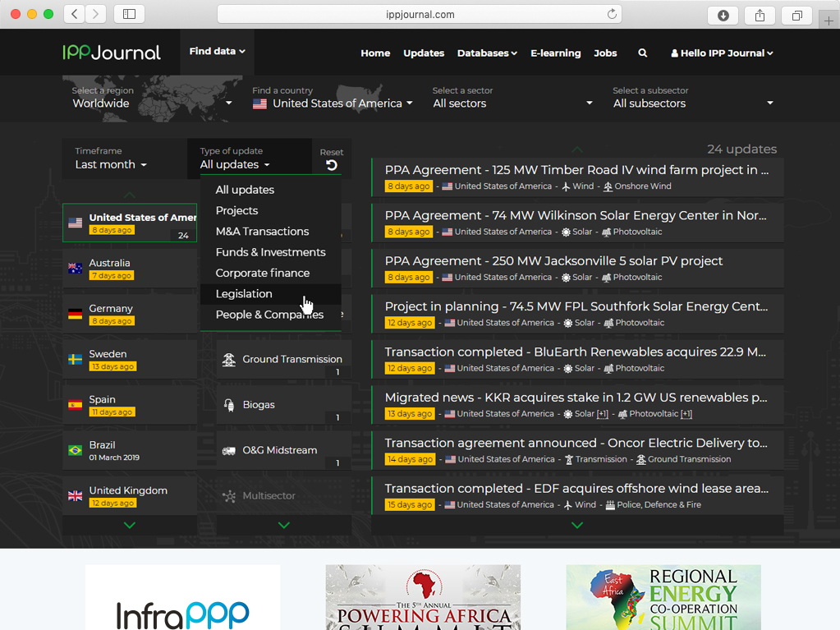Expand the Select a subsector dropdown

692,103
